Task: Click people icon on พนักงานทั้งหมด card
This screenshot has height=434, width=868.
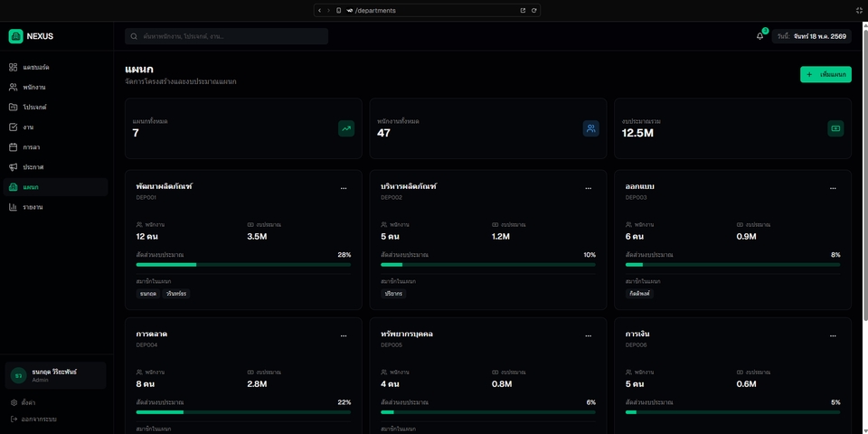Action: click(591, 128)
